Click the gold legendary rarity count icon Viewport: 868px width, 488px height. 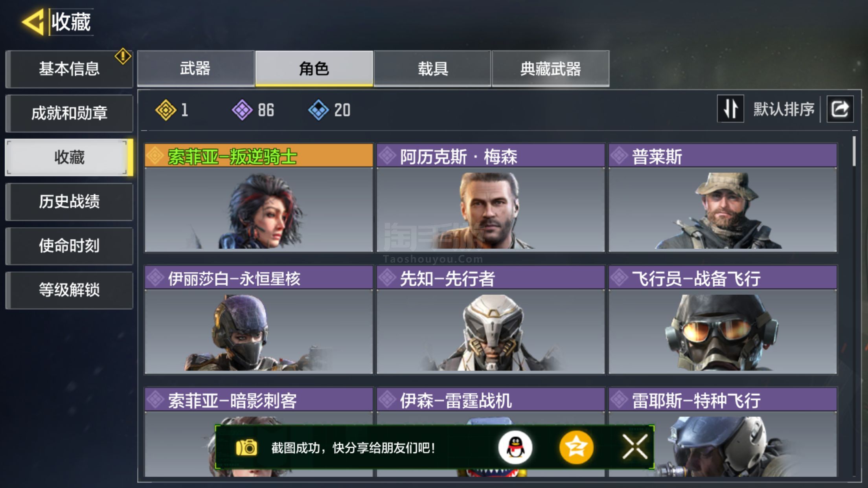click(166, 110)
